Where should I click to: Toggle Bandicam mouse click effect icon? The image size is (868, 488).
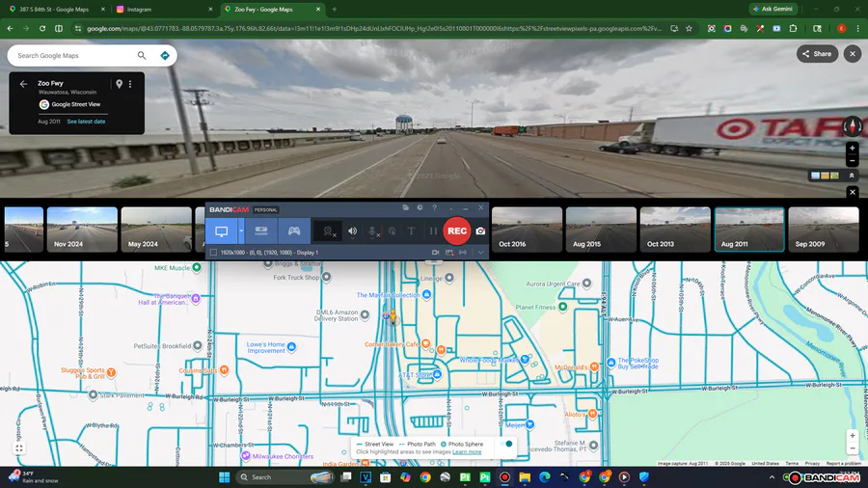coord(392,231)
